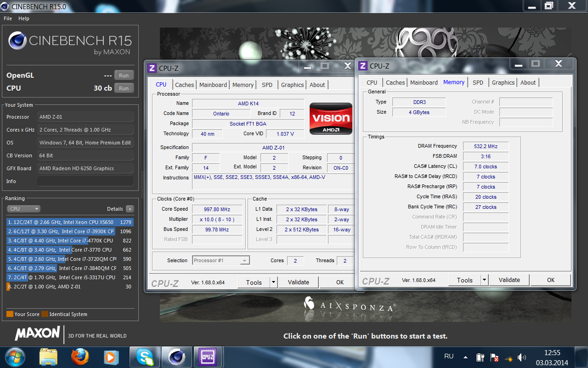
Task: Select Core i7-3840QM ranking row
Action: tap(70, 268)
